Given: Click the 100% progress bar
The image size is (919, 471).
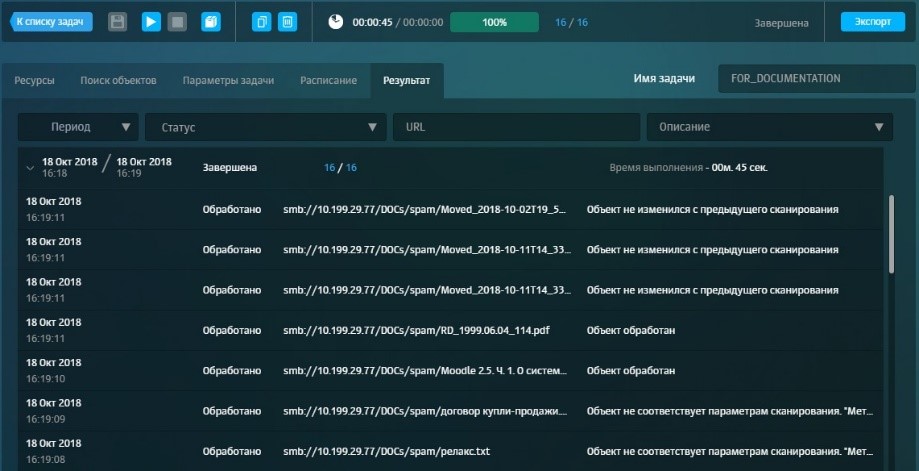Looking at the screenshot, I should pyautogui.click(x=494, y=22).
